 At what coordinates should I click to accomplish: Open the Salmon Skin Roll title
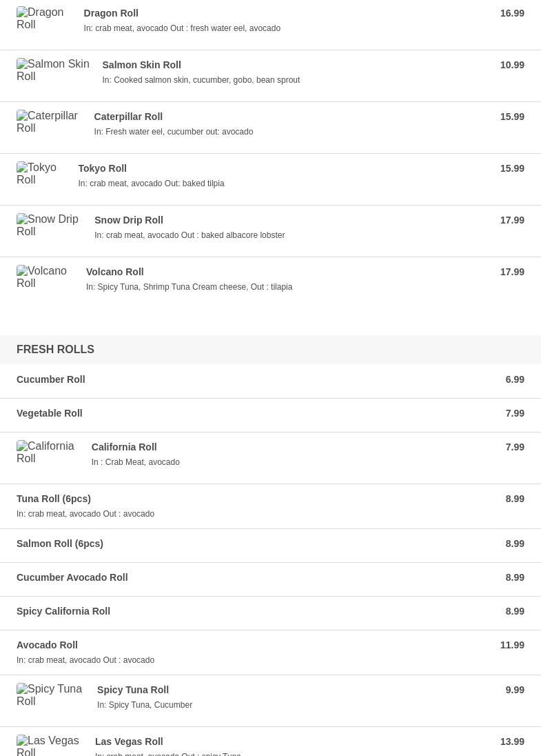(141, 65)
